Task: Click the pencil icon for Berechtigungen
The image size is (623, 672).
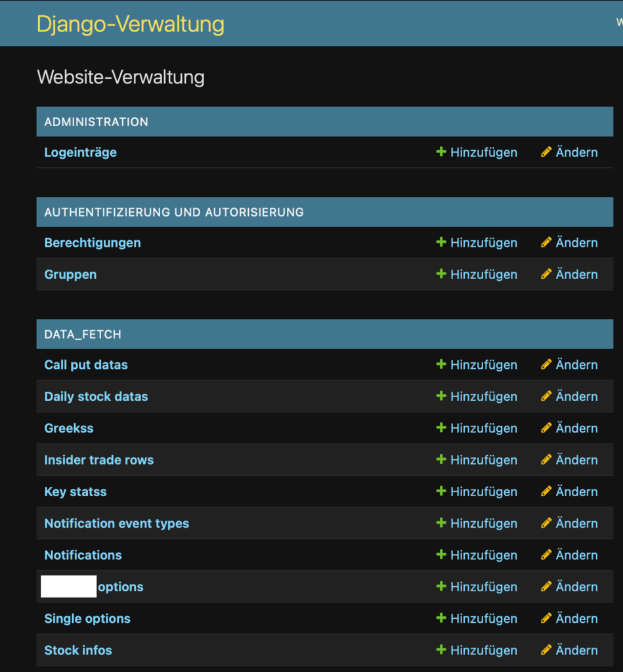Action: click(546, 243)
